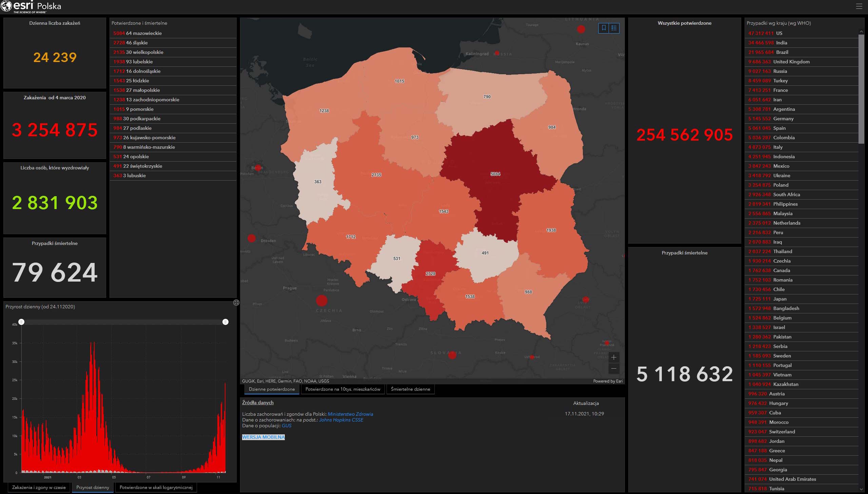Show 'Potwierdzone na 10tys. mieszkańców' map

tap(342, 389)
